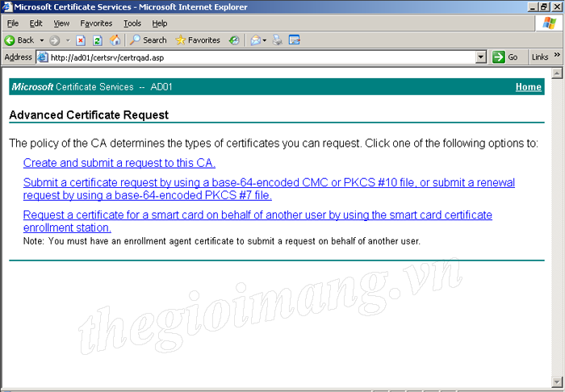Open the View menu
This screenshot has height=392, width=565.
click(x=61, y=23)
